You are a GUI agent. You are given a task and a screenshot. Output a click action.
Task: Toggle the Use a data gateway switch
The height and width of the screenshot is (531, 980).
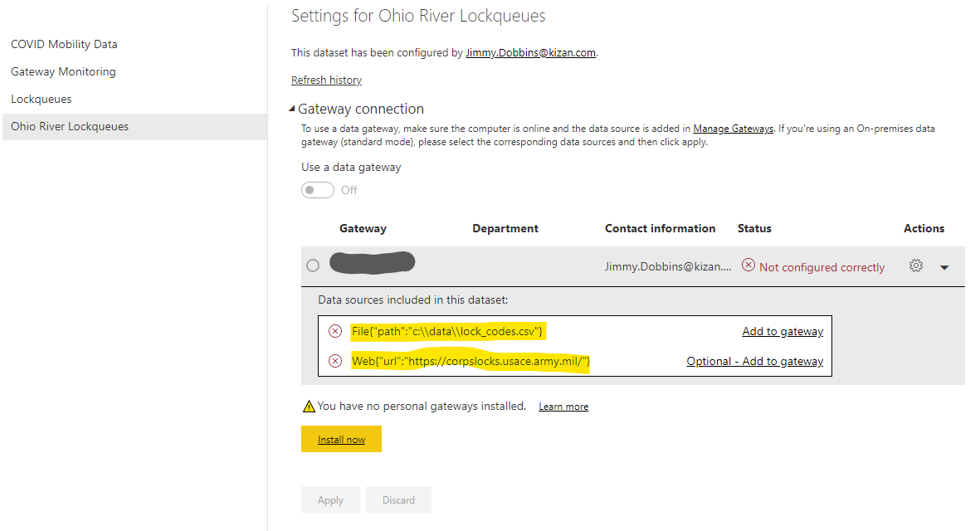(x=318, y=190)
